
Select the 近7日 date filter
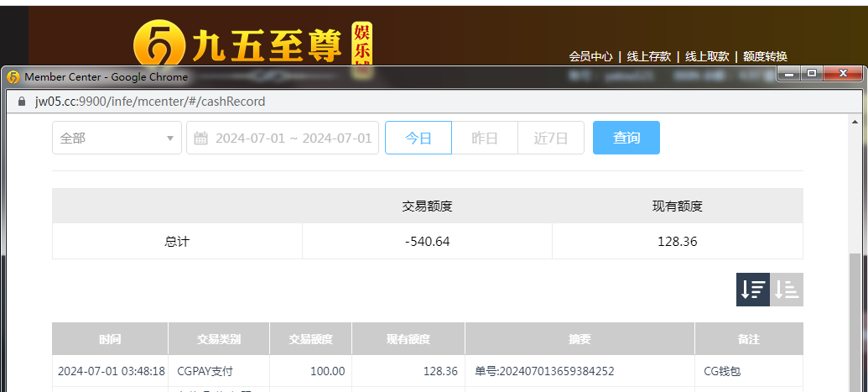point(551,139)
